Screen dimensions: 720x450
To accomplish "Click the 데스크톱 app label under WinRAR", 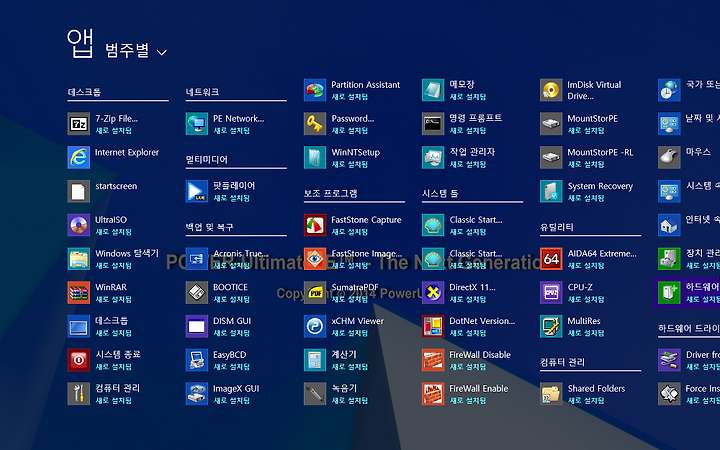I will point(112,321).
